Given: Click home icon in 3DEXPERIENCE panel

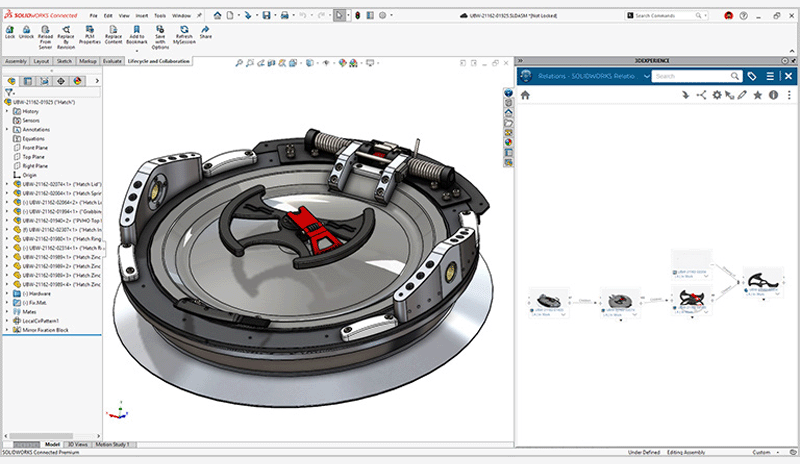Looking at the screenshot, I should (525, 95).
